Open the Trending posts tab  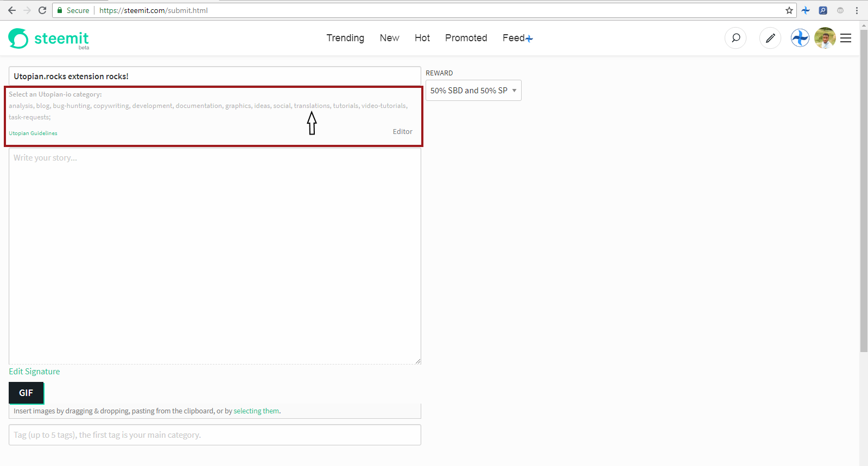click(345, 38)
